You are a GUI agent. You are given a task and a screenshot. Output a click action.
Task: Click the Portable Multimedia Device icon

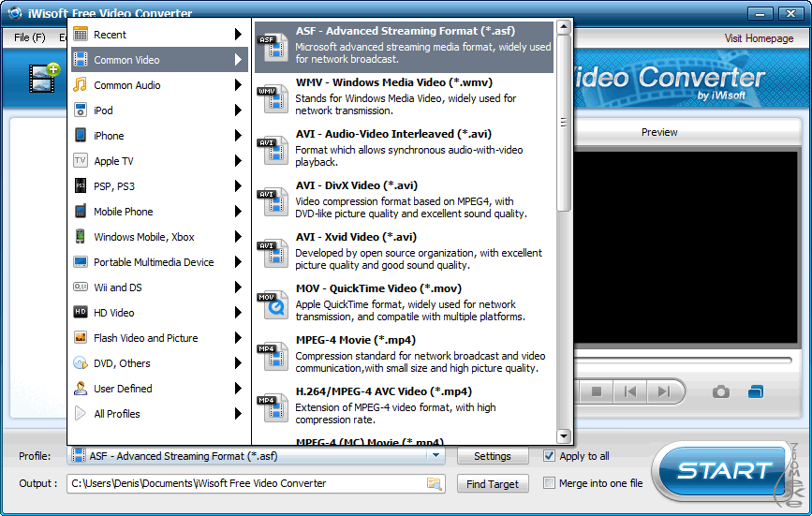[81, 262]
